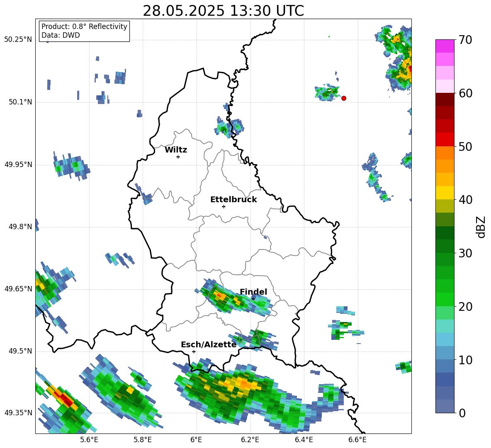Click the dBZ colorbar axis label
The image size is (491, 448).
(481, 227)
